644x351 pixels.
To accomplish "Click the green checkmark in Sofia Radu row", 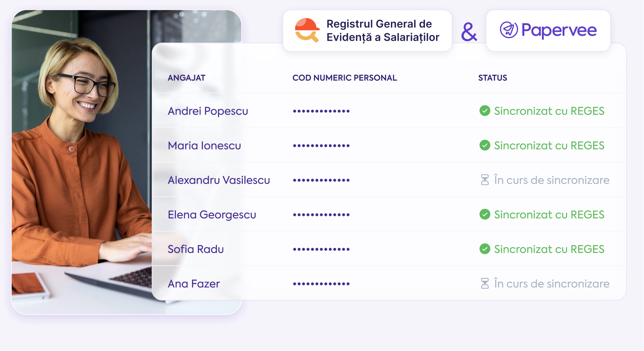I will click(x=485, y=249).
